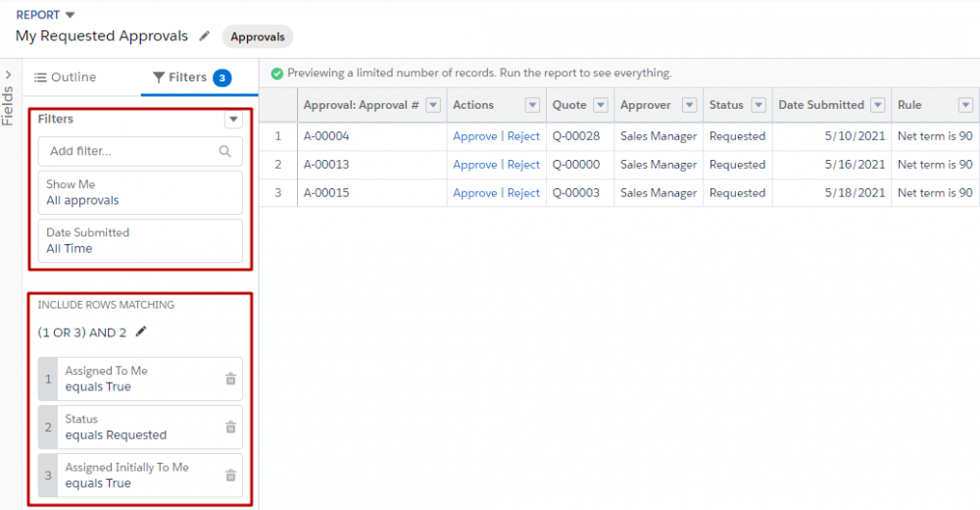The image size is (980, 510).
Task: Click the Filters count badge 3
Action: tap(221, 77)
